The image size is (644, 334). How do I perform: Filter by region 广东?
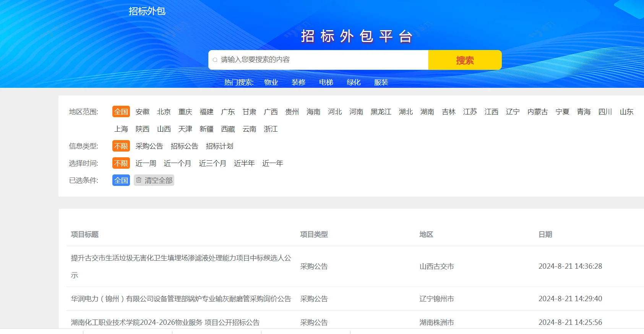228,111
